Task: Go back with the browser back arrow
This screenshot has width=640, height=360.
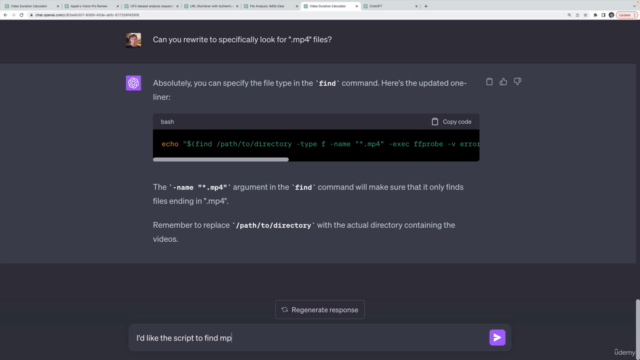Action: [5, 15]
